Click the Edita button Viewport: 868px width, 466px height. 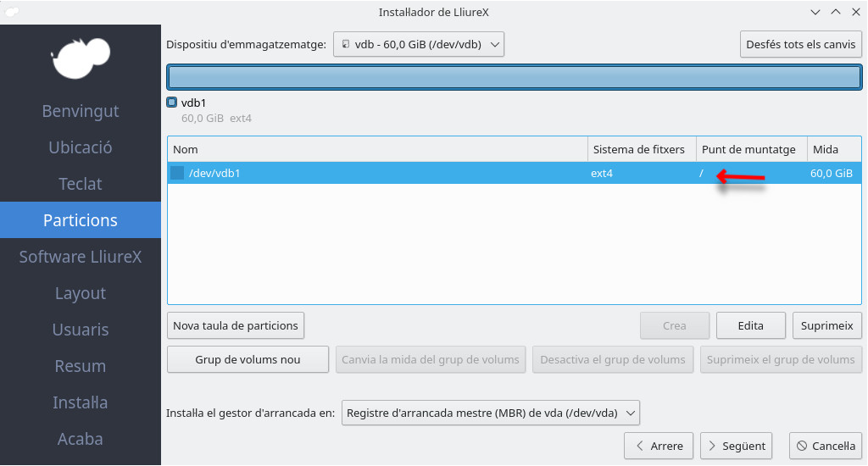click(751, 325)
